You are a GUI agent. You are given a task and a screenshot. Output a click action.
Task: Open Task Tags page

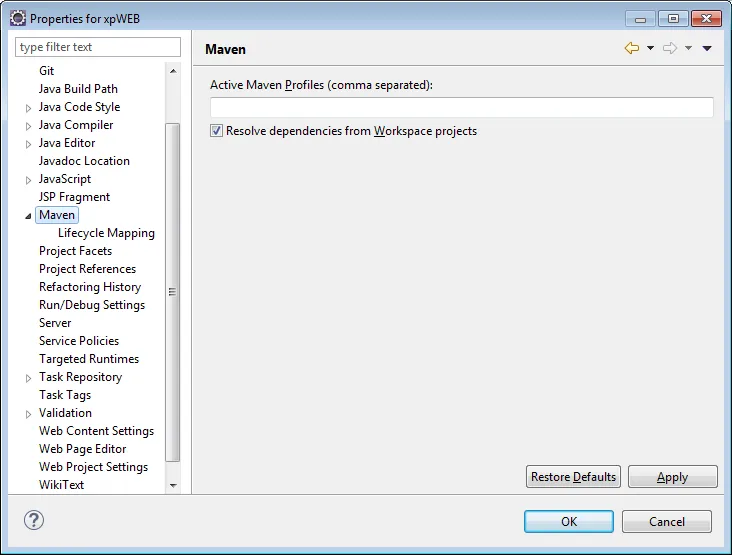[x=65, y=395]
